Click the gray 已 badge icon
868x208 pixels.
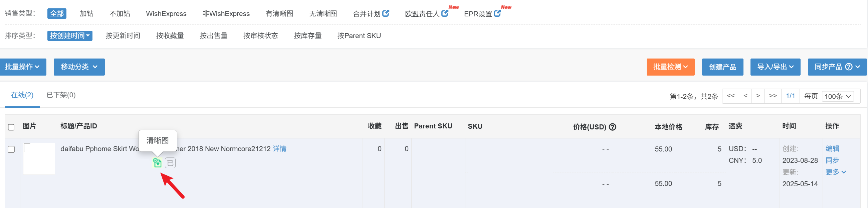(170, 163)
